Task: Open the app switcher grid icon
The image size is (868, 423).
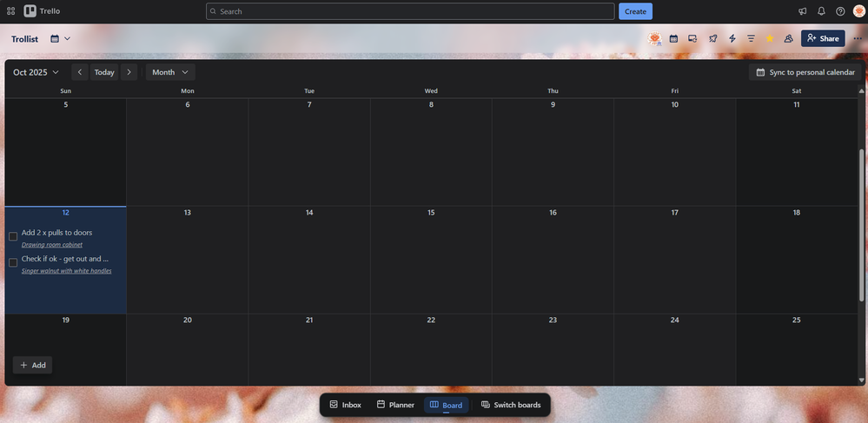Action: point(11,11)
